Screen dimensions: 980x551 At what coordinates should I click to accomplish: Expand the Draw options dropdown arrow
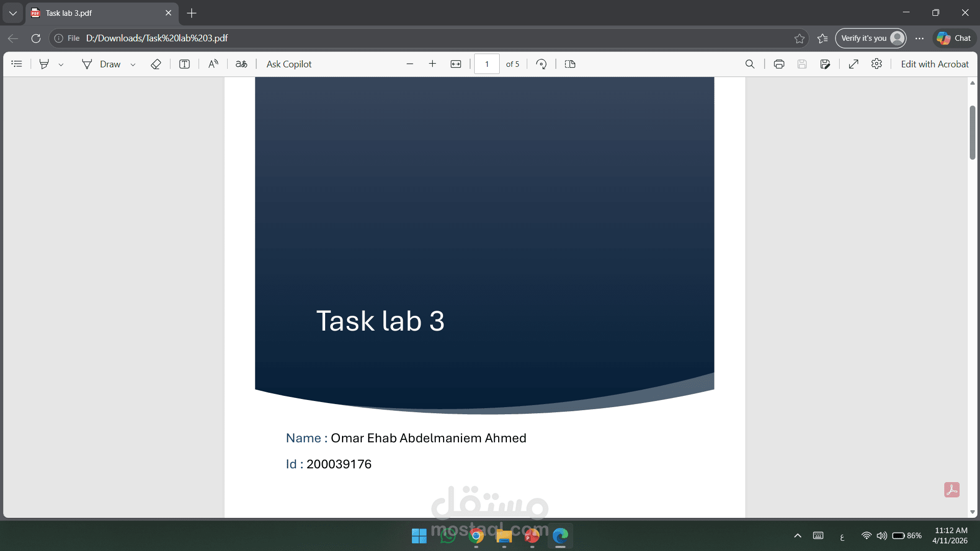pos(133,64)
